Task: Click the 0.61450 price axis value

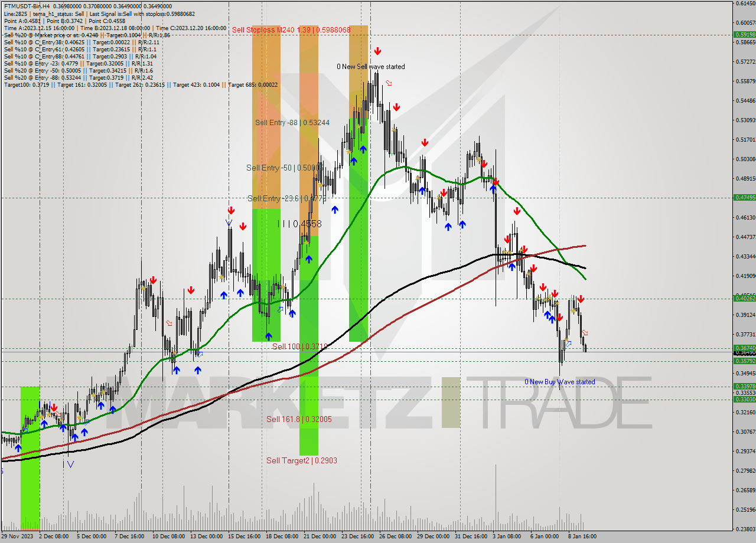Action: 745,3
